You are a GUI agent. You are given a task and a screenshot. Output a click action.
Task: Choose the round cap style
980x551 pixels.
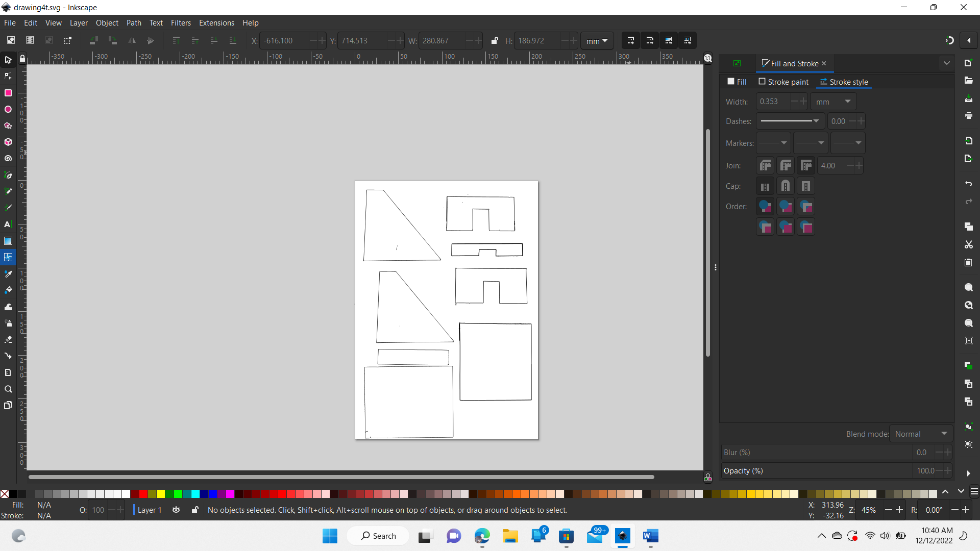(x=786, y=186)
